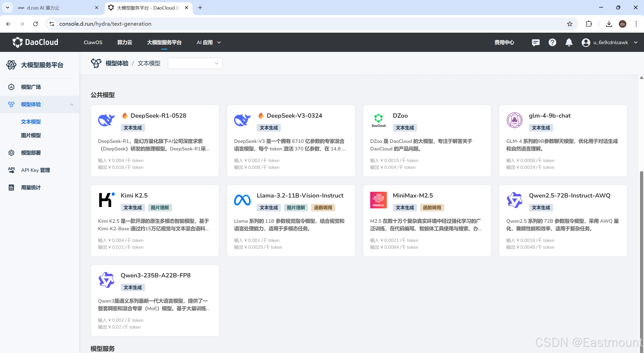Open the 算力云 nav item

(125, 43)
